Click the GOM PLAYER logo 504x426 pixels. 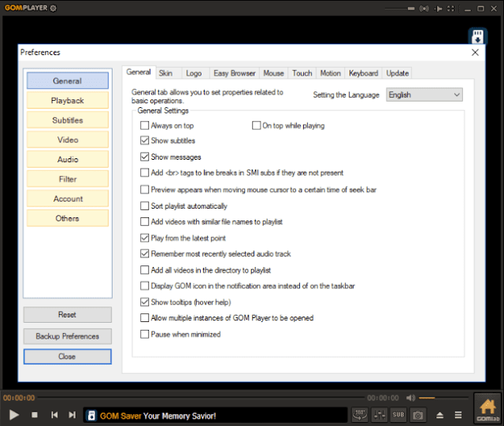(26, 8)
